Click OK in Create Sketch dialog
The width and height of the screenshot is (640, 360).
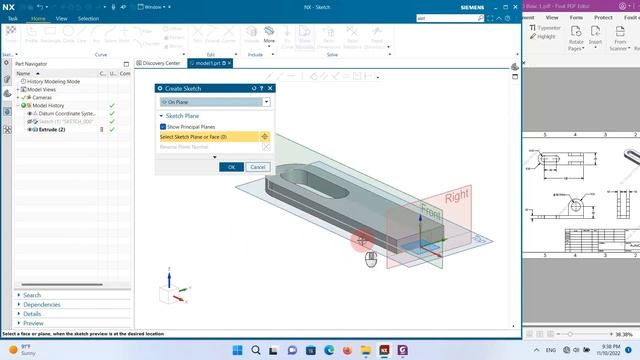231,167
